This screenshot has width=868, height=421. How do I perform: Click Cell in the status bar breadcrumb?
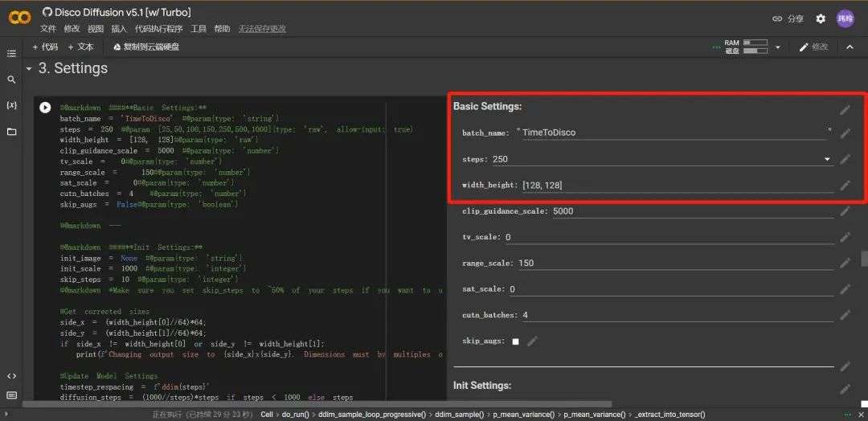click(x=267, y=415)
